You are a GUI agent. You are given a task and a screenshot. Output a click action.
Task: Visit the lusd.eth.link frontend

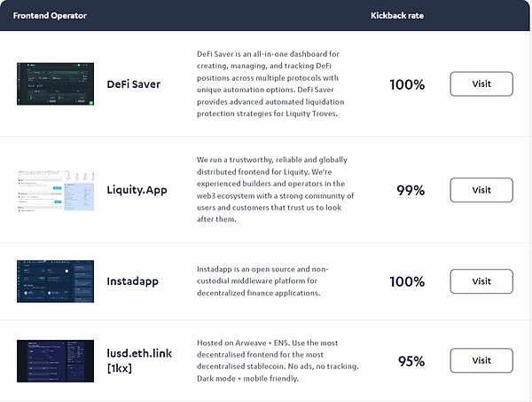click(481, 360)
